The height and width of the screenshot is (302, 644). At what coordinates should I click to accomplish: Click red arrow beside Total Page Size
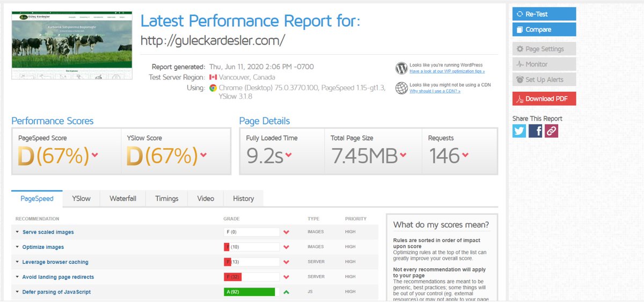[x=403, y=156]
